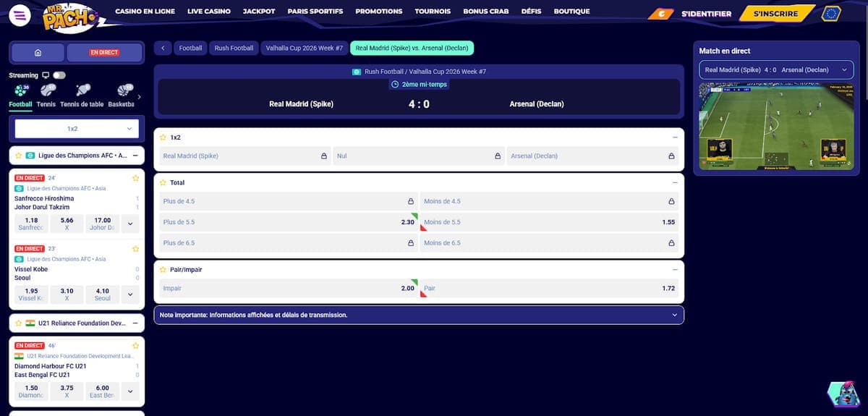The image size is (868, 416).
Task: Open the Paris Sportifs menu
Action: pos(315,12)
